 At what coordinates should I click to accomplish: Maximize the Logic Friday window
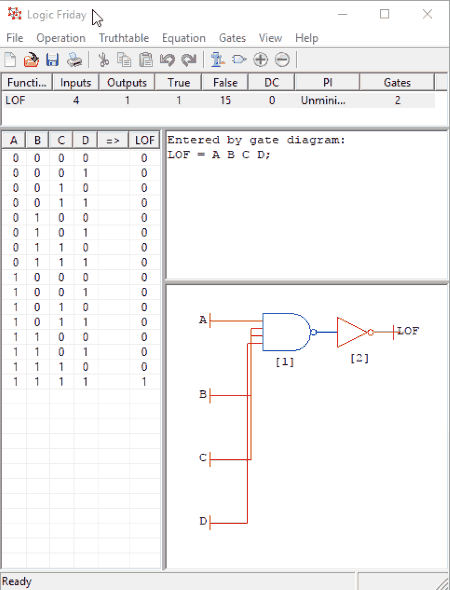coord(385,14)
